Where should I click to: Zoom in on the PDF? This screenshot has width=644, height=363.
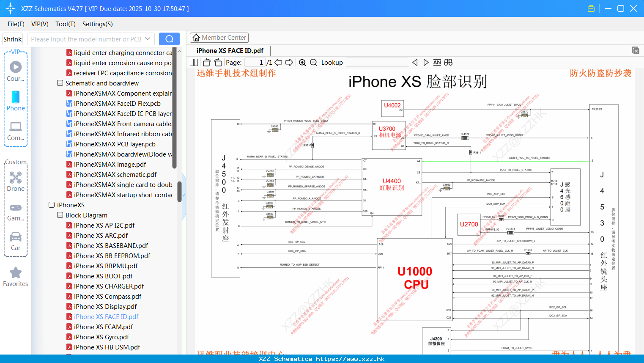point(302,62)
